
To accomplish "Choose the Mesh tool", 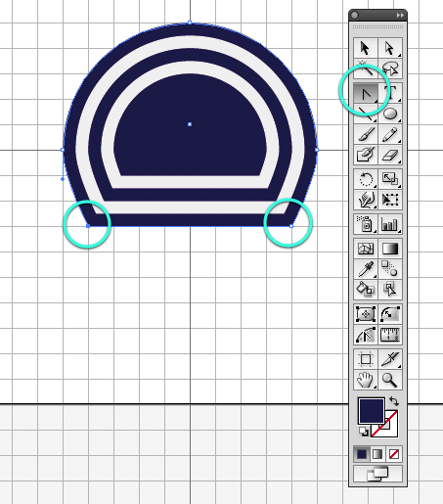I will point(366,249).
